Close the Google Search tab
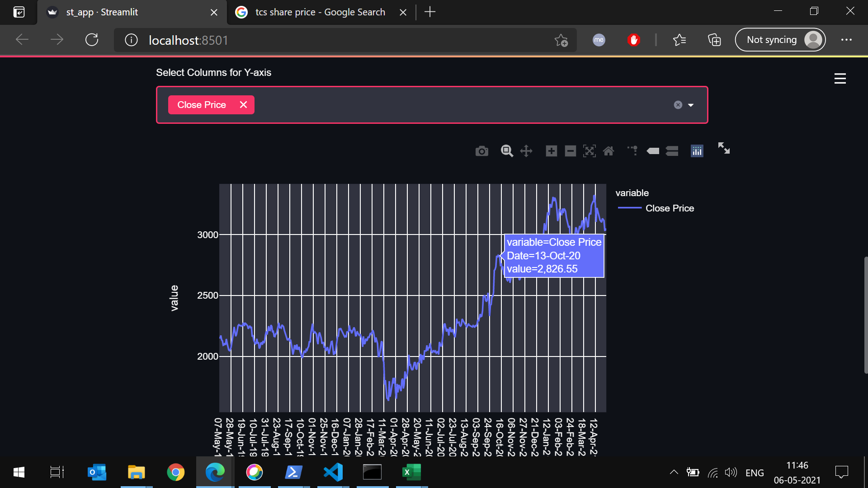This screenshot has width=868, height=488. pos(403,13)
